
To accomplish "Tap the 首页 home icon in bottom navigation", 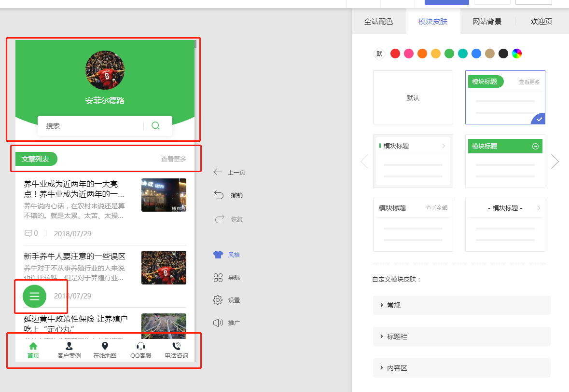I will (33, 346).
